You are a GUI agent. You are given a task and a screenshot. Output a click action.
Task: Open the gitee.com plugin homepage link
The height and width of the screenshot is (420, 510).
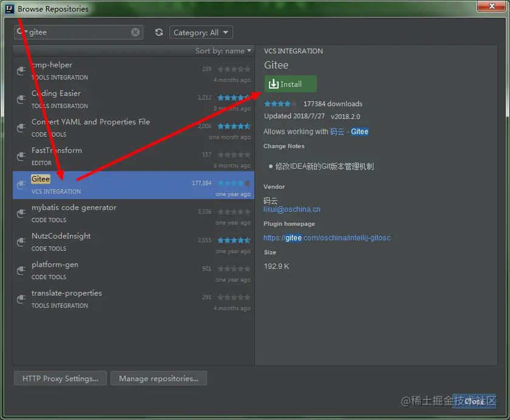point(327,238)
